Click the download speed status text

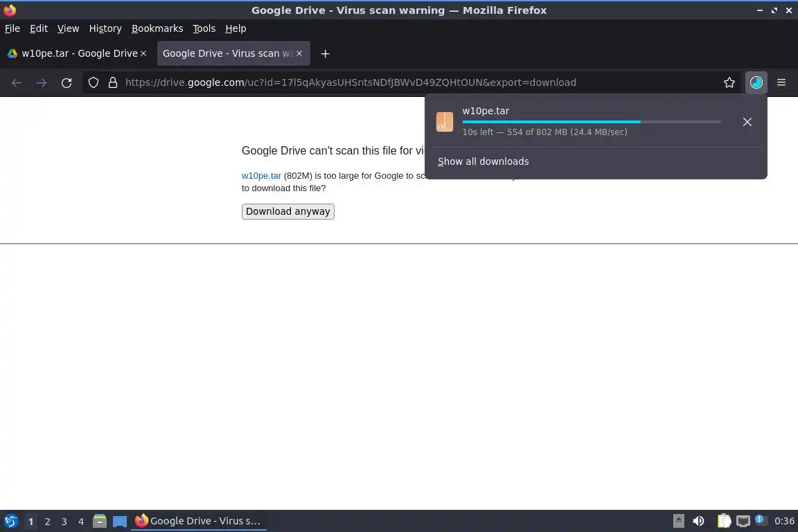pyautogui.click(x=544, y=132)
